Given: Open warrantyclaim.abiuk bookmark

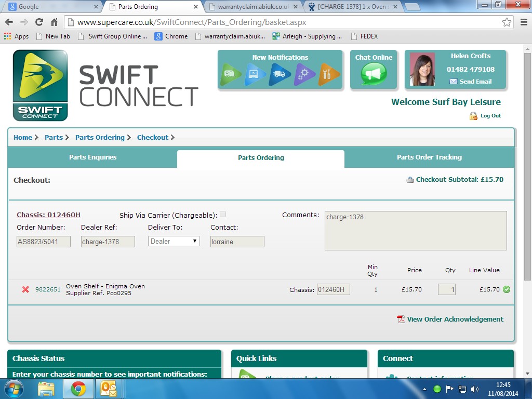Looking at the screenshot, I should tap(230, 36).
